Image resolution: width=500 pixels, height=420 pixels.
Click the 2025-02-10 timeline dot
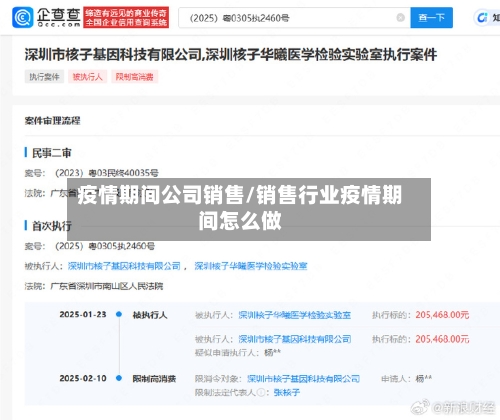pos(119,378)
